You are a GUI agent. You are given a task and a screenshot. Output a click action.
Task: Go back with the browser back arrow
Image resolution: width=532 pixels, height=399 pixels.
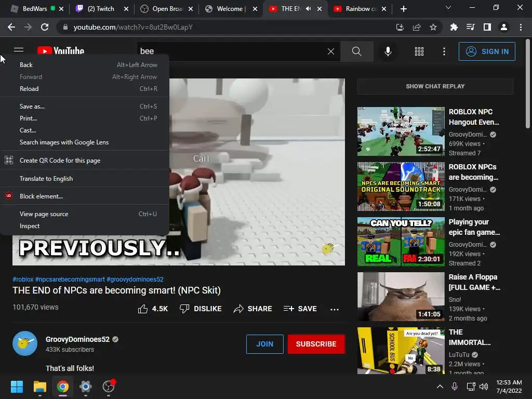(x=11, y=27)
